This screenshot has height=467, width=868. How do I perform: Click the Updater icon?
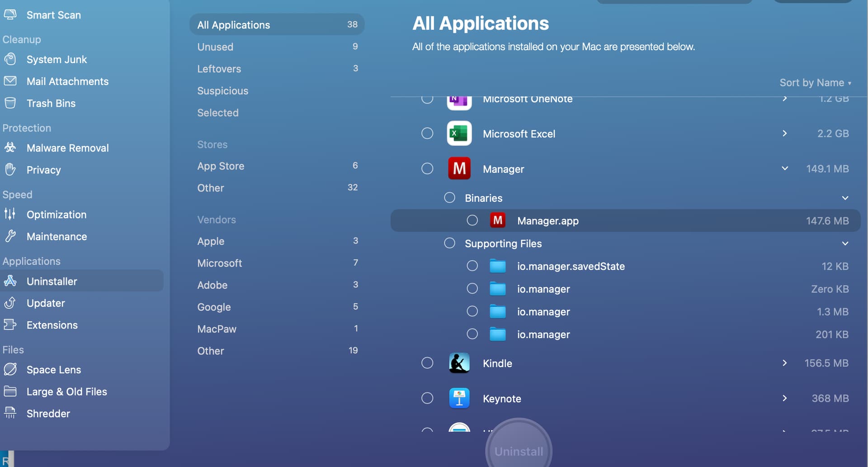point(10,303)
